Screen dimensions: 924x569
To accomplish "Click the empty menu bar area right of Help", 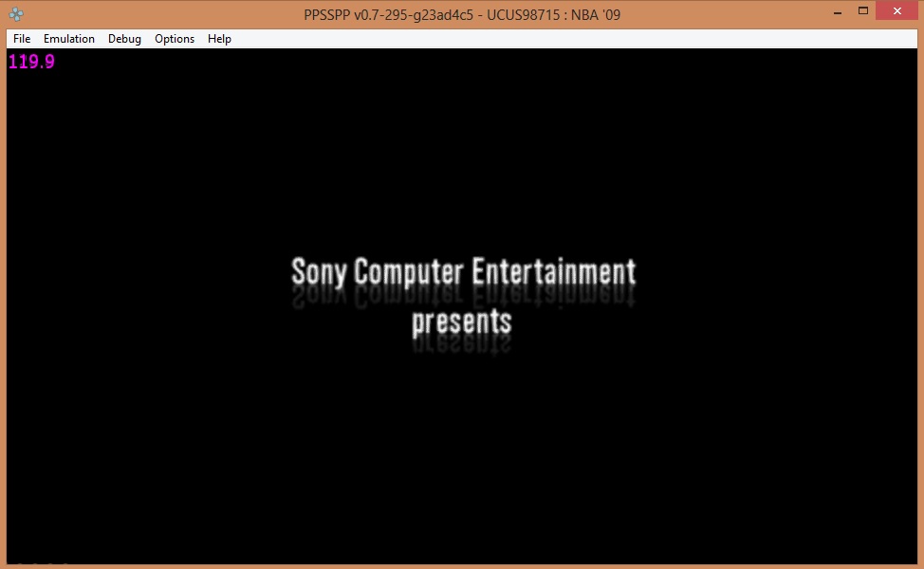I will 569,39.
